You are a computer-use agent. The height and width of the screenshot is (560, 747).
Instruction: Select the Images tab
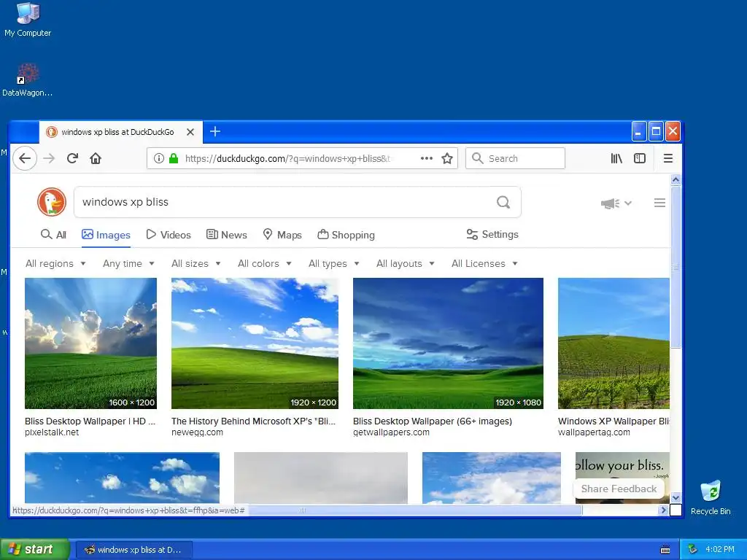coord(106,235)
